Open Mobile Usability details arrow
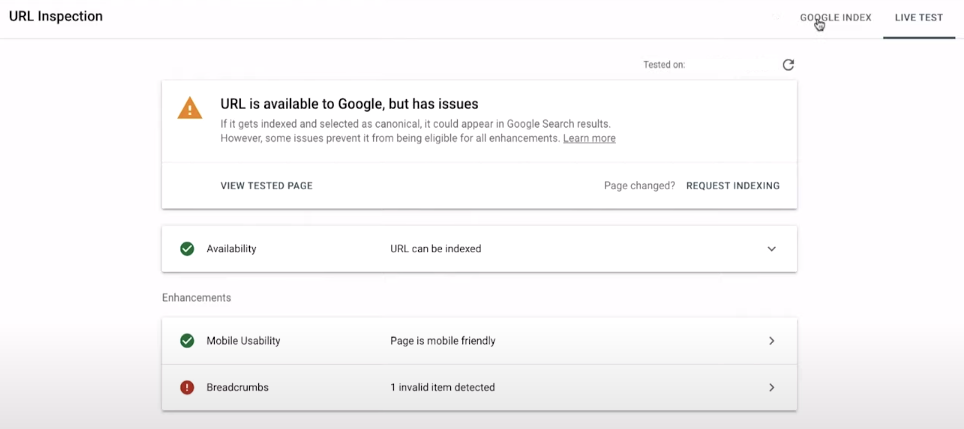 [772, 340]
